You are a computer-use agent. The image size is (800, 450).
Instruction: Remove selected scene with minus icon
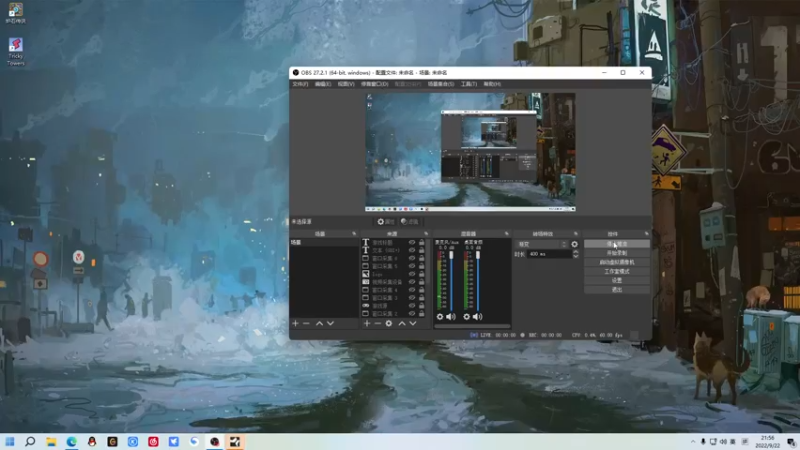click(306, 323)
